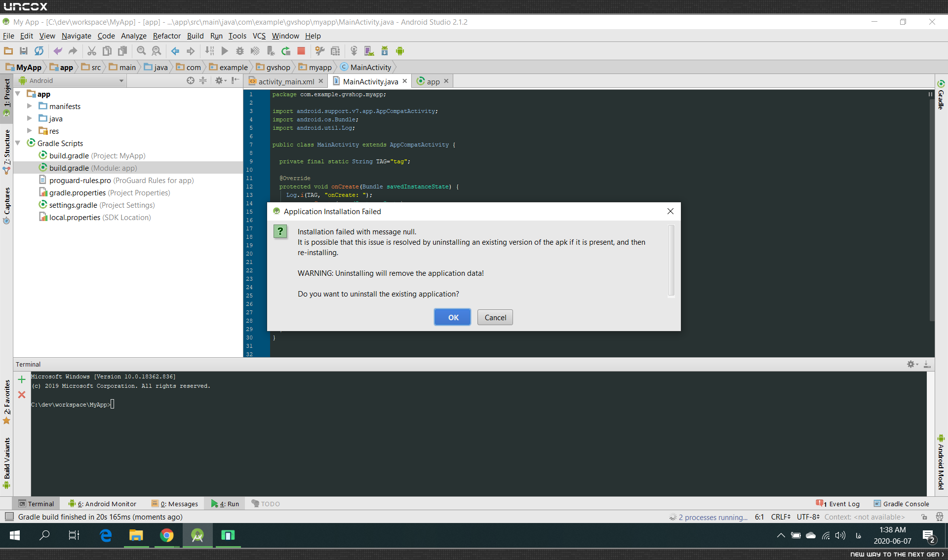Click the Installation Failed dialog scrollbar
Screen dimensions: 948x560
pos(671,261)
